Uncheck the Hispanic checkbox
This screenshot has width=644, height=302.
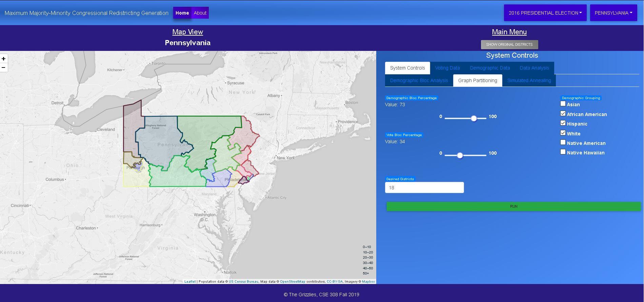click(x=563, y=123)
